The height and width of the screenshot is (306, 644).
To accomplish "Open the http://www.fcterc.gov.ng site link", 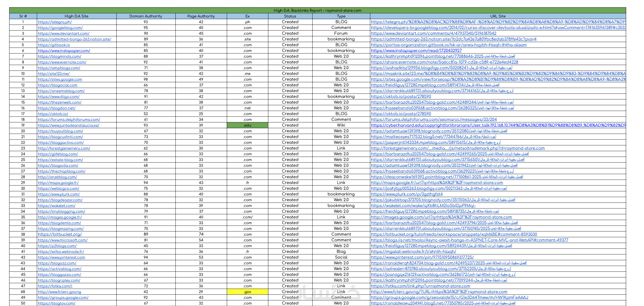I will click(59, 292).
